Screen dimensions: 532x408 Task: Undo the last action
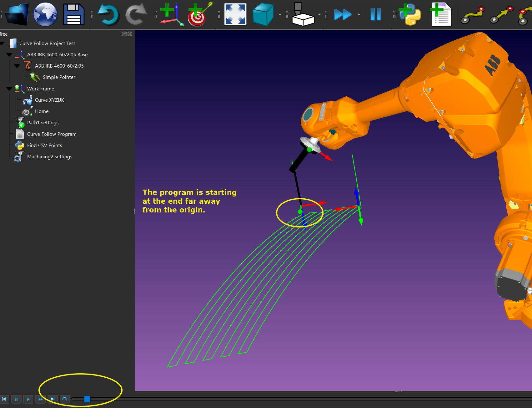[x=108, y=14]
